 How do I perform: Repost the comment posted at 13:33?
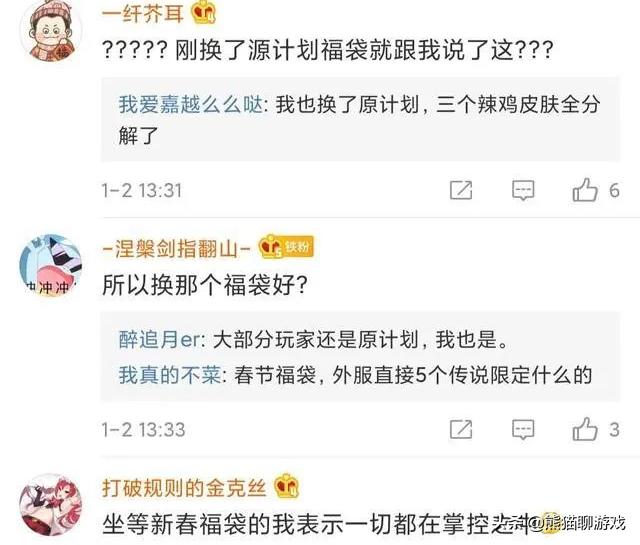pyautogui.click(x=461, y=429)
